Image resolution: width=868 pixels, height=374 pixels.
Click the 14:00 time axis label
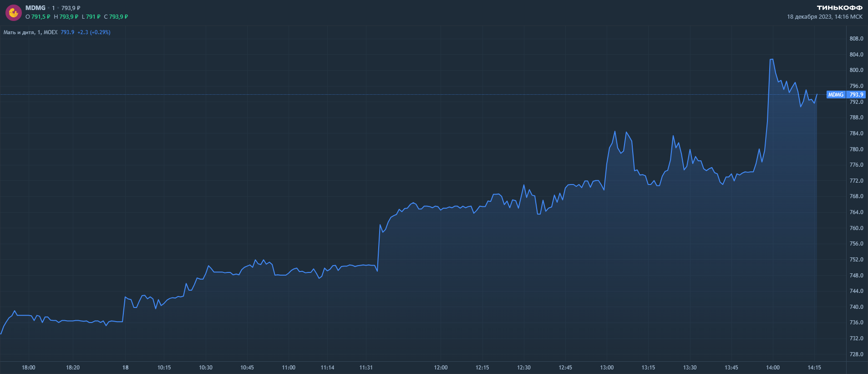coord(773,368)
